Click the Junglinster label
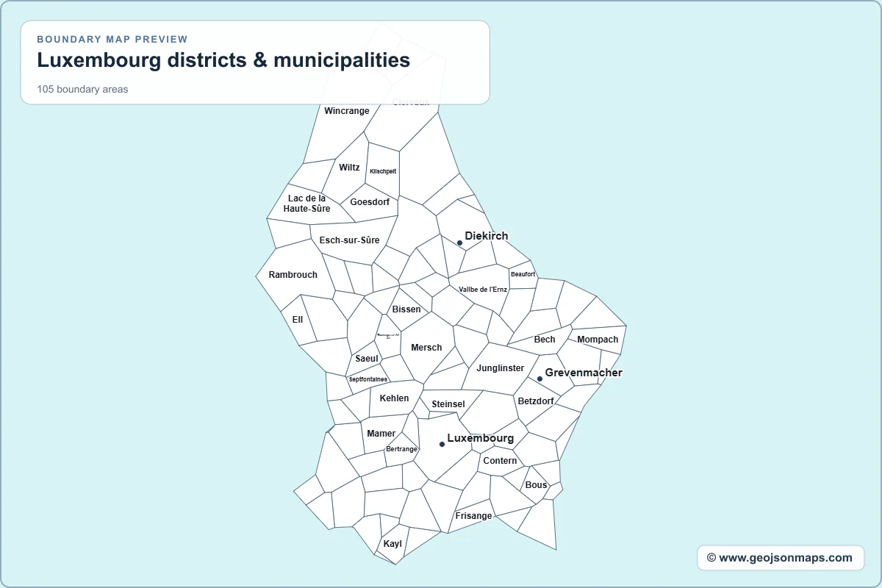 pos(501,368)
